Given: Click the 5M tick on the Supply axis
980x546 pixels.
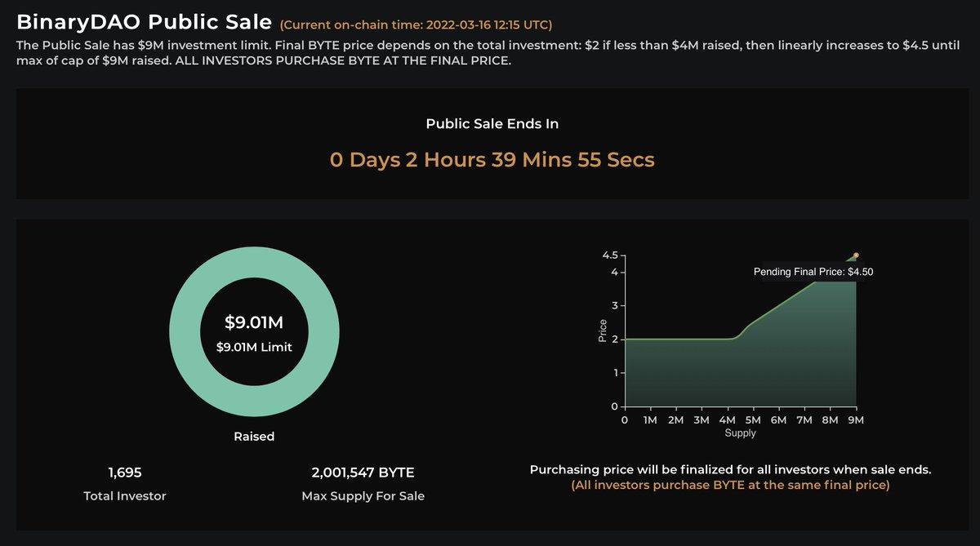Looking at the screenshot, I should (753, 420).
